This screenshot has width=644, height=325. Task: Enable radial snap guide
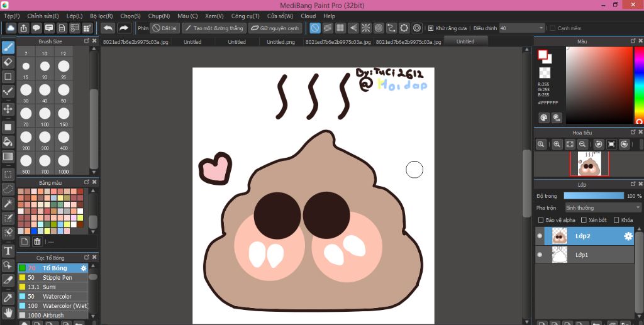(x=365, y=28)
